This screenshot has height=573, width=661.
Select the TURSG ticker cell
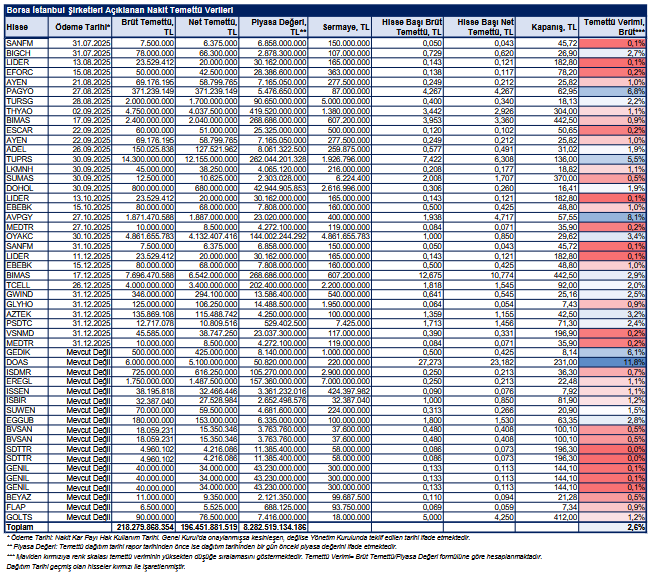(x=27, y=101)
